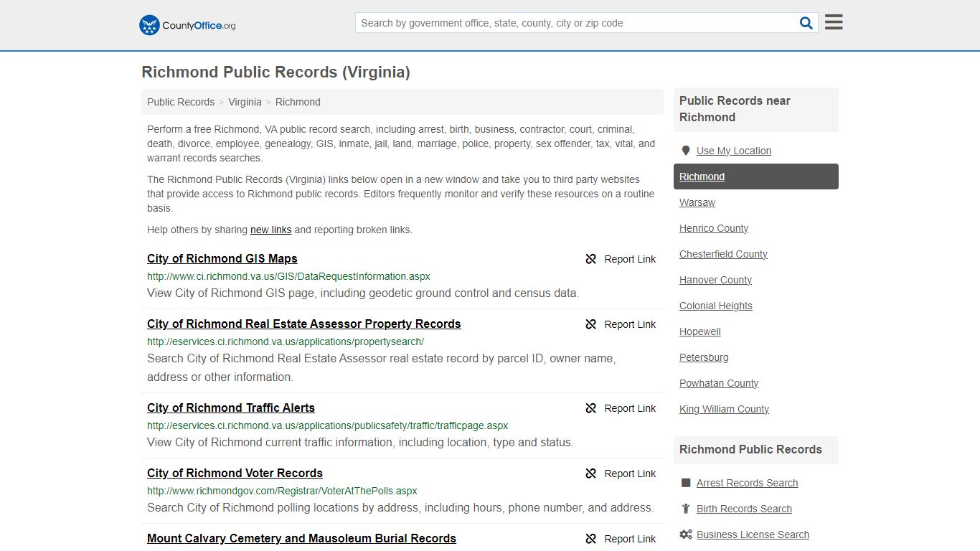Image resolution: width=980 pixels, height=551 pixels.
Task: Open Birth Records Search
Action: pyautogui.click(x=744, y=509)
